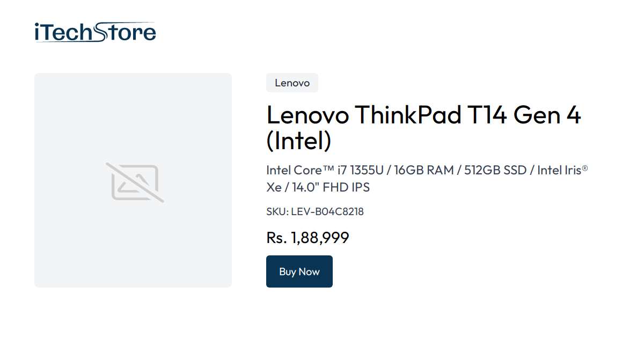Click the Buy Now button
The width and height of the screenshot is (644, 338).
(299, 271)
